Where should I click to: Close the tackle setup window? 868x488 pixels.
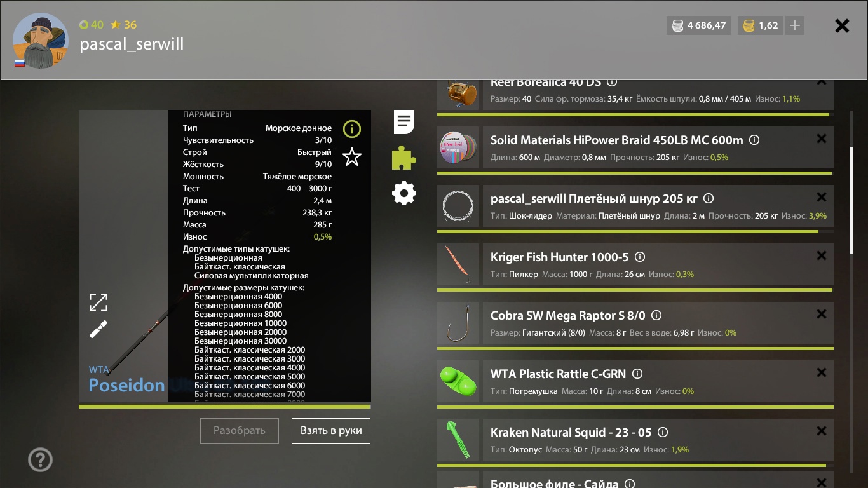tap(842, 25)
